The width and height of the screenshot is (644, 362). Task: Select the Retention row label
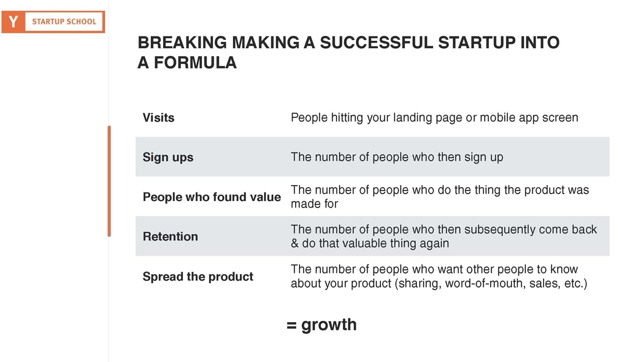click(x=170, y=237)
